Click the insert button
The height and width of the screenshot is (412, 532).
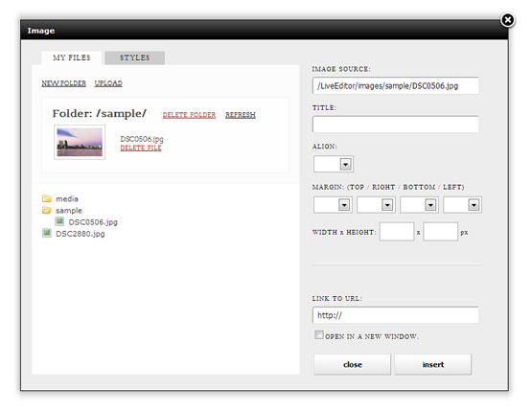point(433,364)
